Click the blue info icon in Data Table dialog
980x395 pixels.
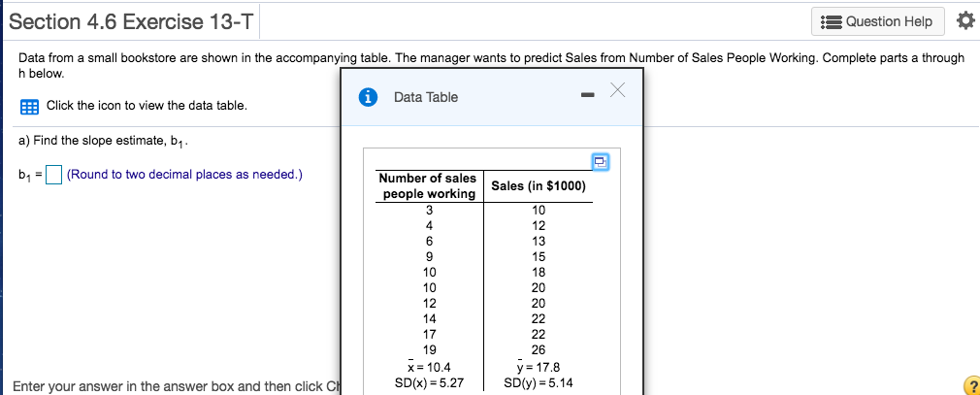click(370, 97)
